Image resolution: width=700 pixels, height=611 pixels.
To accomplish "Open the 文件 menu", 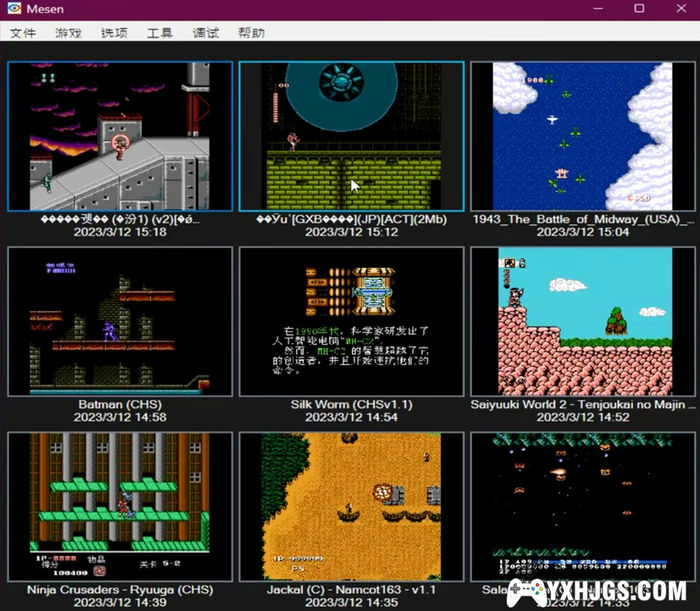I will (x=23, y=33).
